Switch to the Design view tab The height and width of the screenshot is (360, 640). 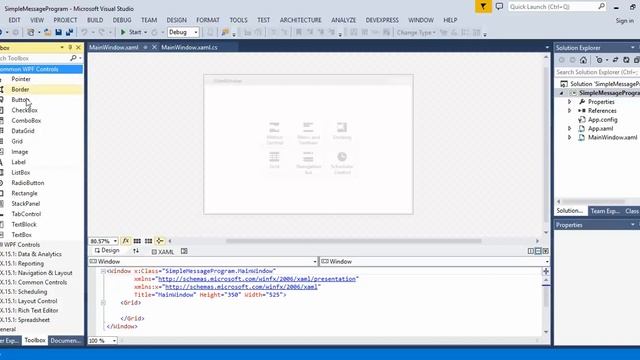point(107,251)
